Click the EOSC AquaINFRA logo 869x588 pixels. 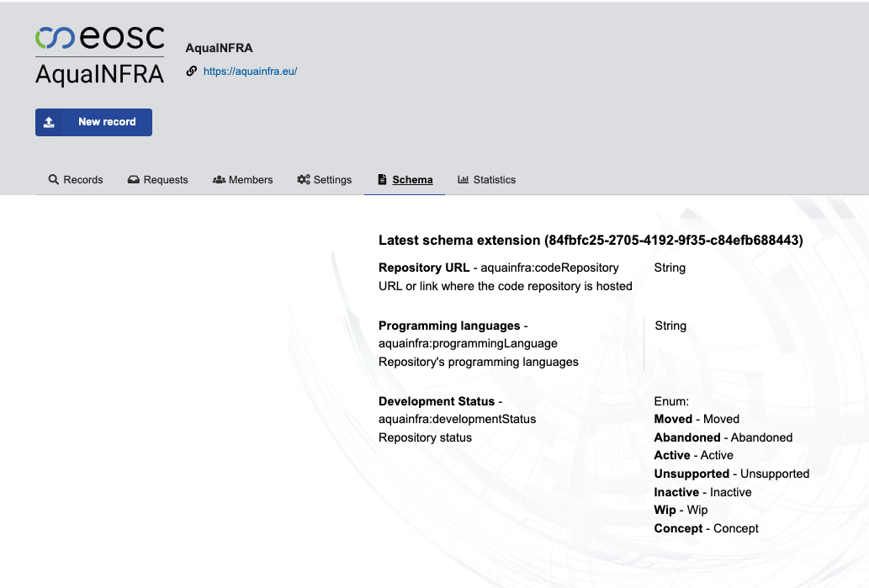point(100,56)
